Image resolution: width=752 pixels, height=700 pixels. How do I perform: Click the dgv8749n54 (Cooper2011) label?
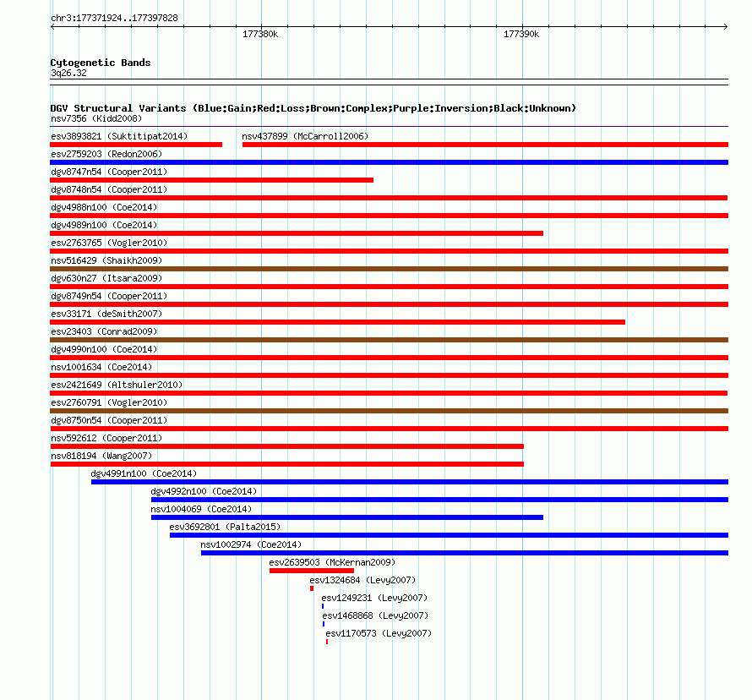109,296
